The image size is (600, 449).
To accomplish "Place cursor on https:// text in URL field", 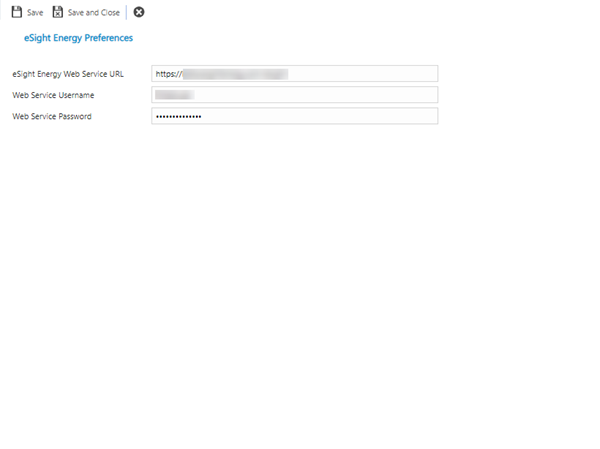I will (x=169, y=74).
